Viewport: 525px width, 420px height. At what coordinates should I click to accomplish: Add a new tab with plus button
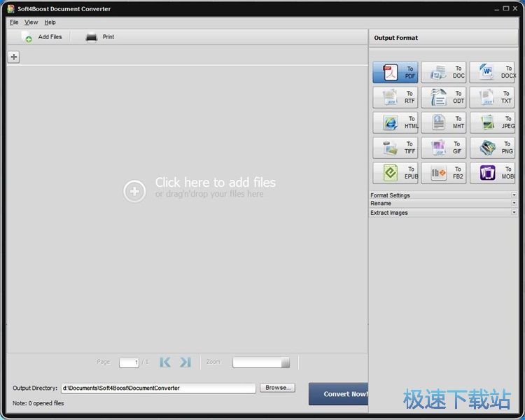(14, 57)
